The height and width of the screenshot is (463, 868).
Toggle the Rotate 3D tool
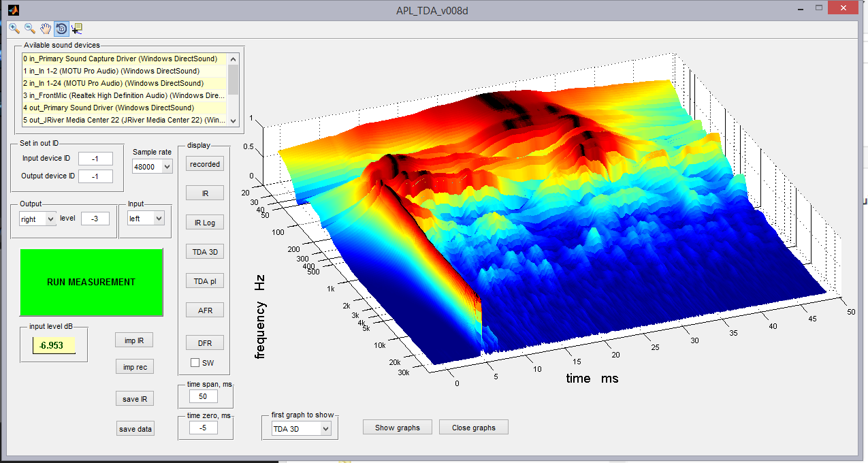(x=61, y=29)
